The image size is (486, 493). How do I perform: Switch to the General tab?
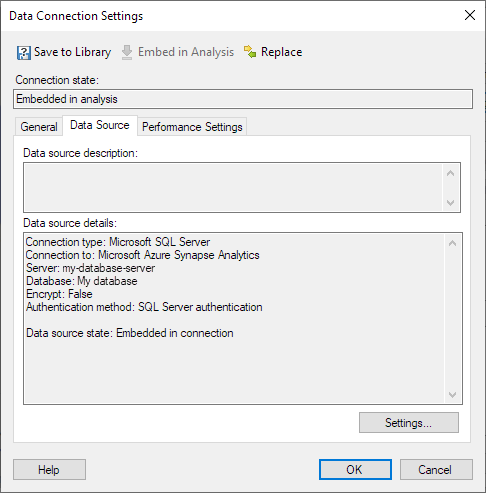[39, 127]
